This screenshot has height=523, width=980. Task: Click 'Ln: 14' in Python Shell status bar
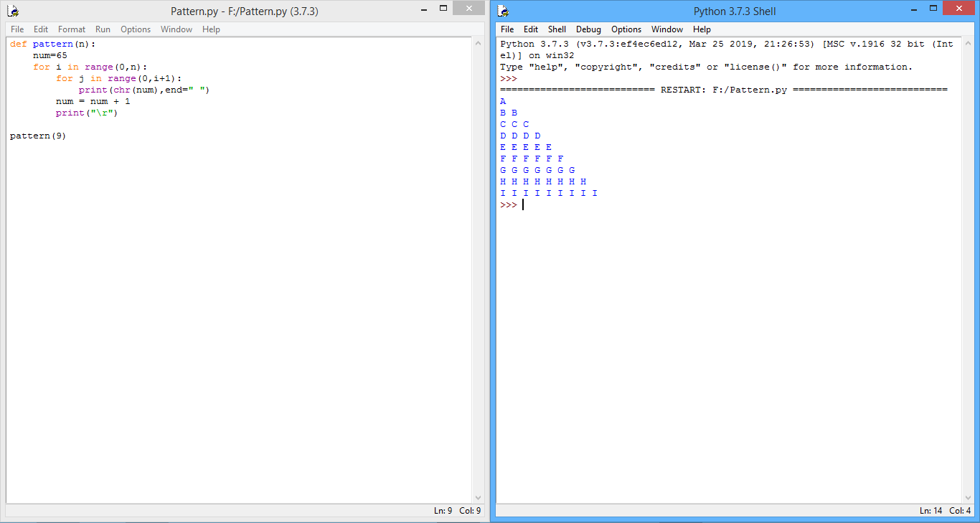pyautogui.click(x=931, y=511)
